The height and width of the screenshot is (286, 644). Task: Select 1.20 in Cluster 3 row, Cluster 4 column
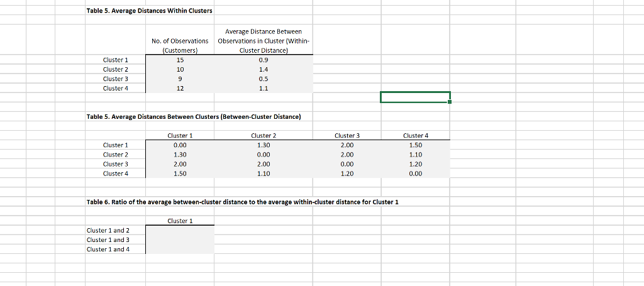[416, 164]
